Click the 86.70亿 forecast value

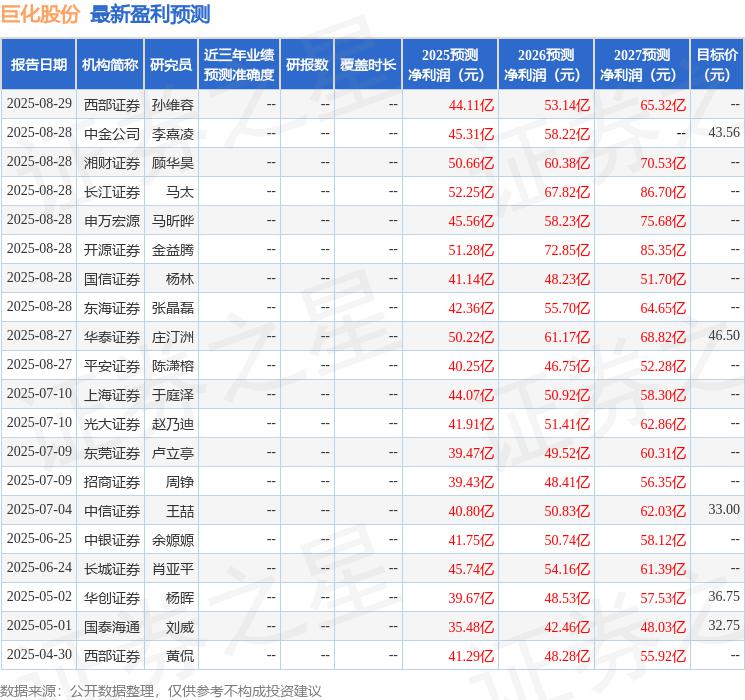coord(663,192)
